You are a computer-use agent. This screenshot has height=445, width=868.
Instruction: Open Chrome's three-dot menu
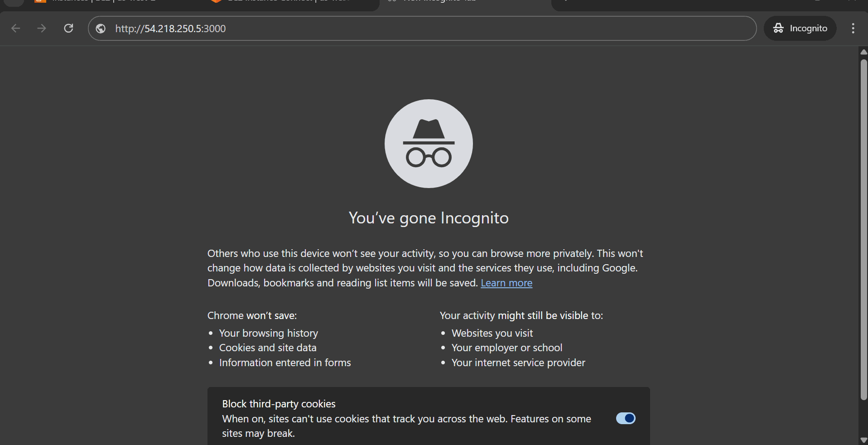[853, 29]
